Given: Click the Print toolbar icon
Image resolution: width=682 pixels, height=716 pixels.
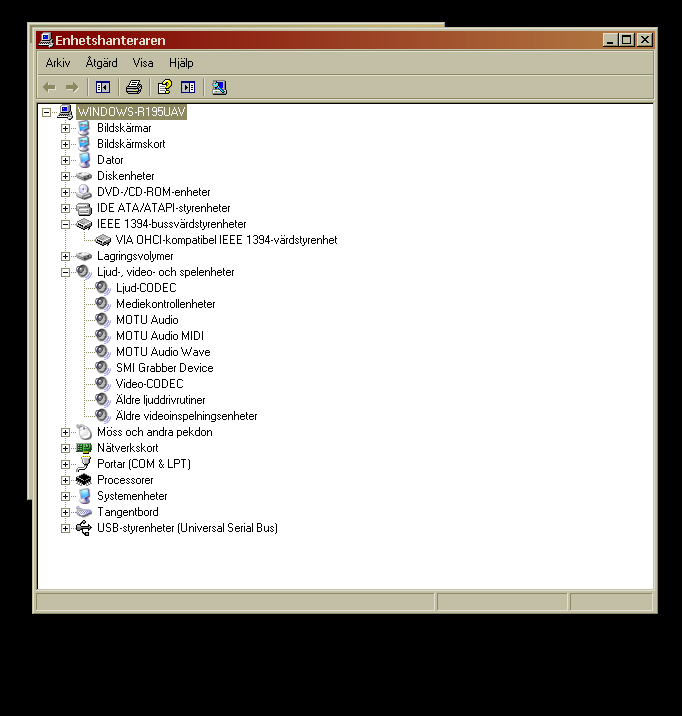Looking at the screenshot, I should pyautogui.click(x=134, y=87).
